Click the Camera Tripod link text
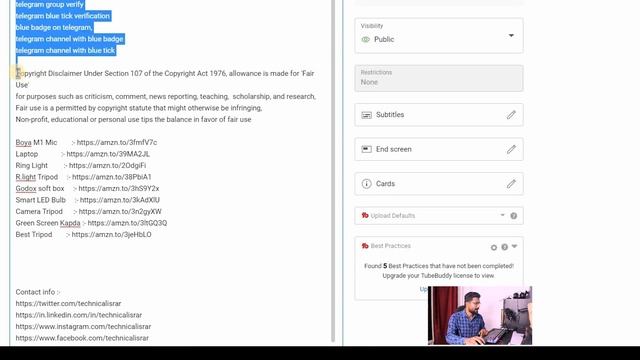The image size is (640, 360). click(120, 211)
